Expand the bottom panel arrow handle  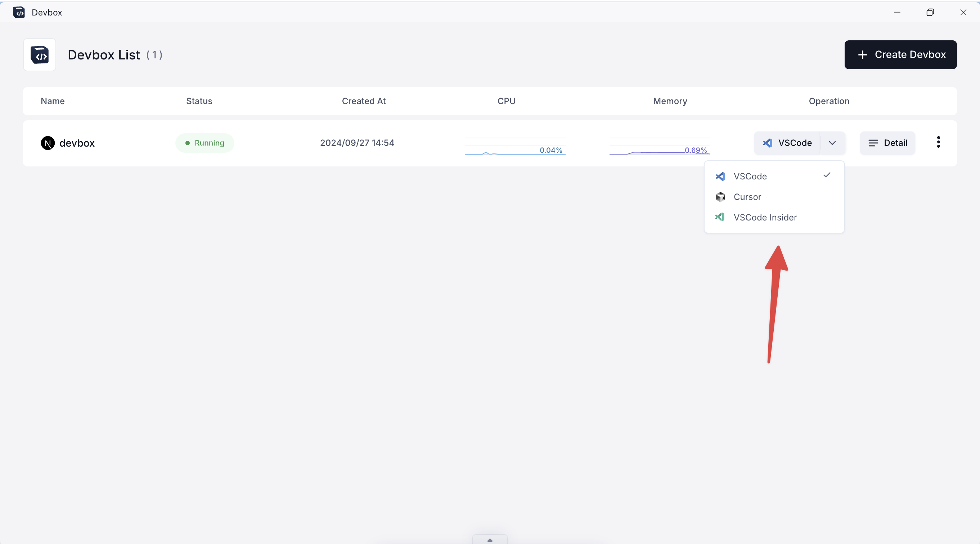[490, 540]
